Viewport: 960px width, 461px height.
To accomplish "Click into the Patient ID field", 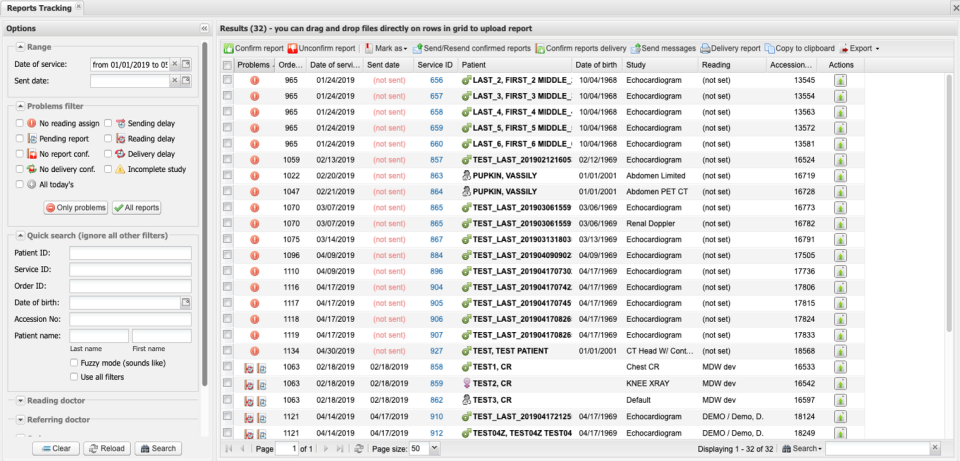I will click(x=130, y=253).
